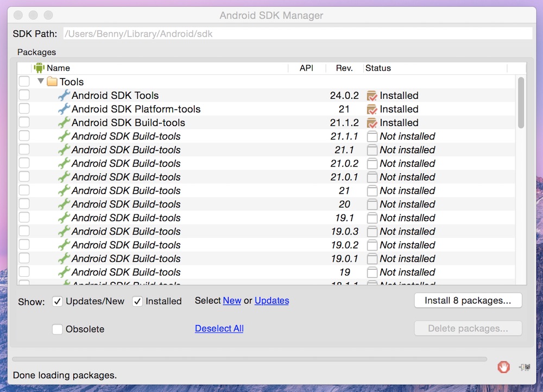Click the Tools folder icon
543x392 pixels.
(x=52, y=82)
